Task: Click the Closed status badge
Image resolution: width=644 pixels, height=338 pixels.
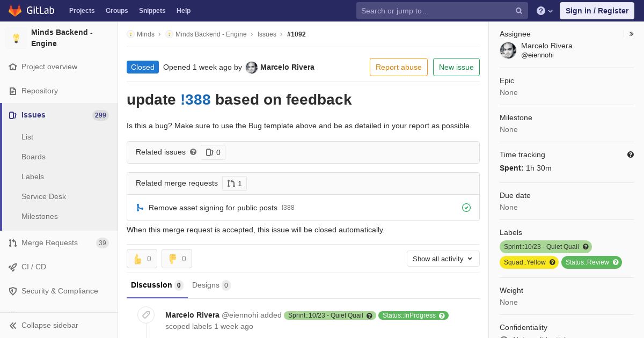Action: pos(143,67)
